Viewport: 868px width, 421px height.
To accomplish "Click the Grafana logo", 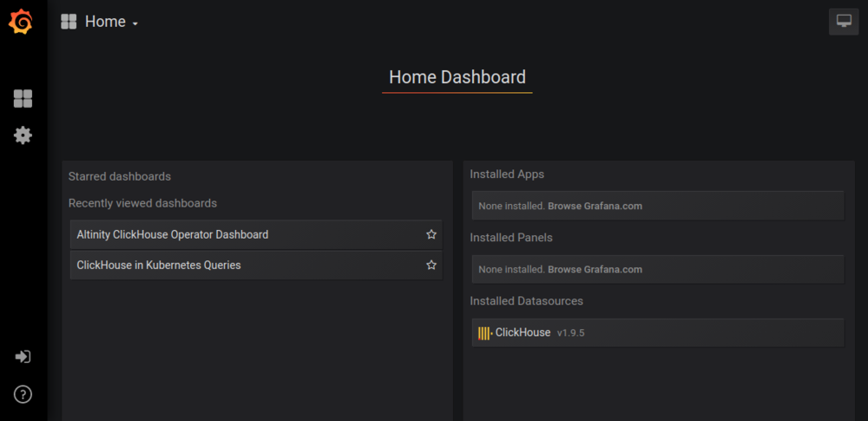I will (x=21, y=23).
